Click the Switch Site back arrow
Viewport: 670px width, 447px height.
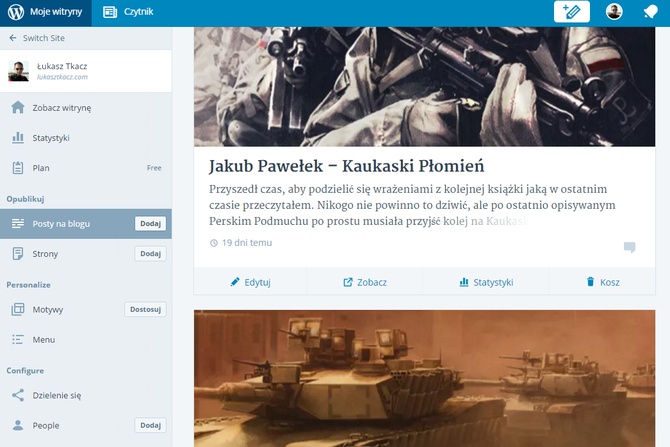coord(13,38)
